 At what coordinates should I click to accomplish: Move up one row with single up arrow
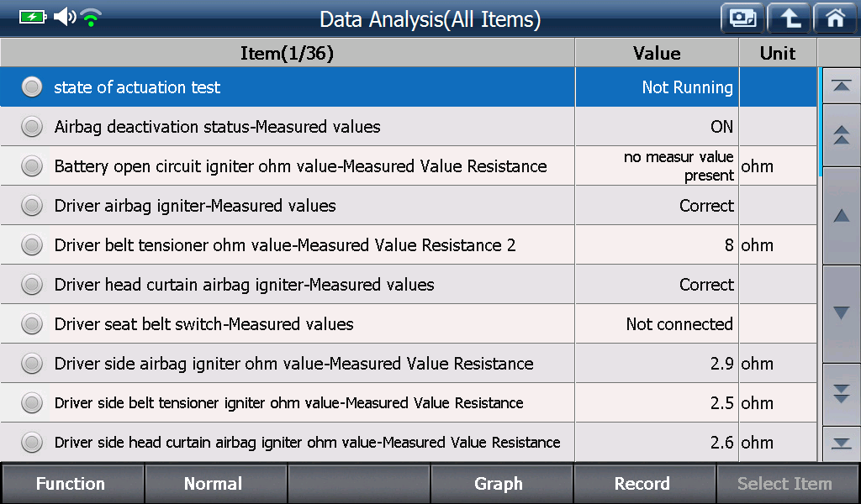[841, 216]
